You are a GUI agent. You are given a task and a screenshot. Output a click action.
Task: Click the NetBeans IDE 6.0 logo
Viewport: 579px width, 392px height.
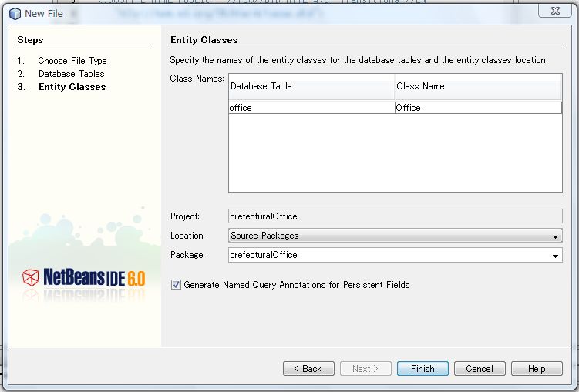[83, 276]
